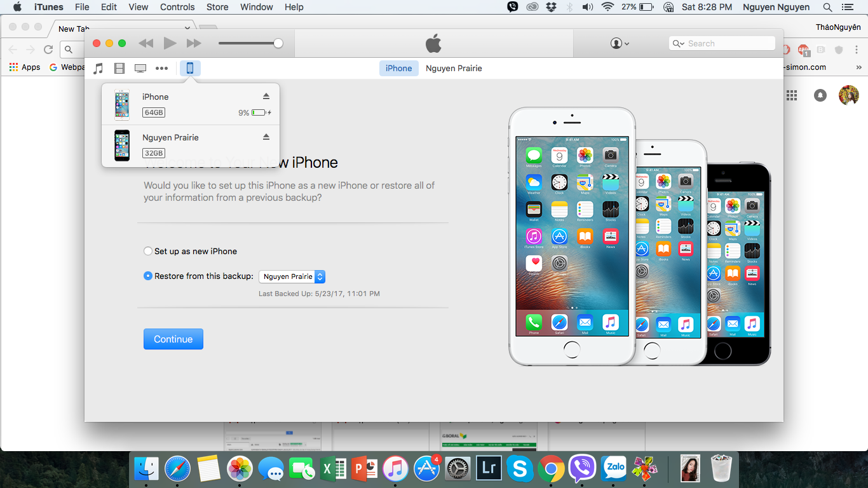Open the Movies library icon
The image size is (868, 488).
pyautogui.click(x=119, y=68)
